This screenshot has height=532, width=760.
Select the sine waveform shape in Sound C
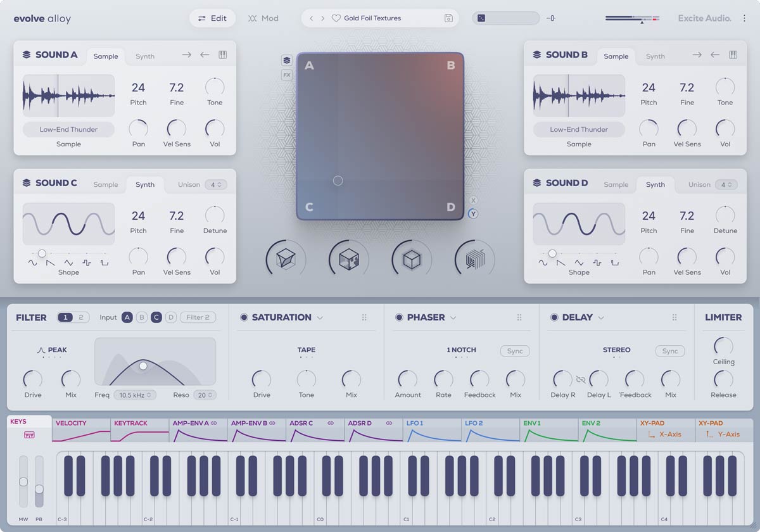coord(32,263)
